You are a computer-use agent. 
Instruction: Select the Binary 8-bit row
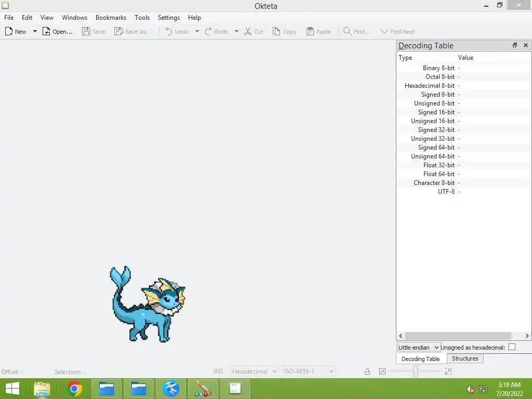pos(464,68)
